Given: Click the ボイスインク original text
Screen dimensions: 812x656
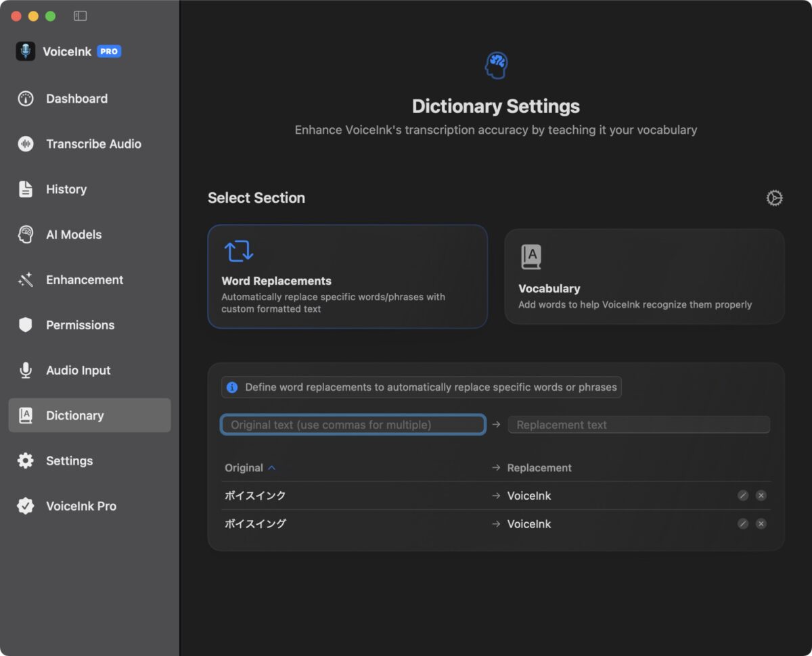Looking at the screenshot, I should coord(255,496).
